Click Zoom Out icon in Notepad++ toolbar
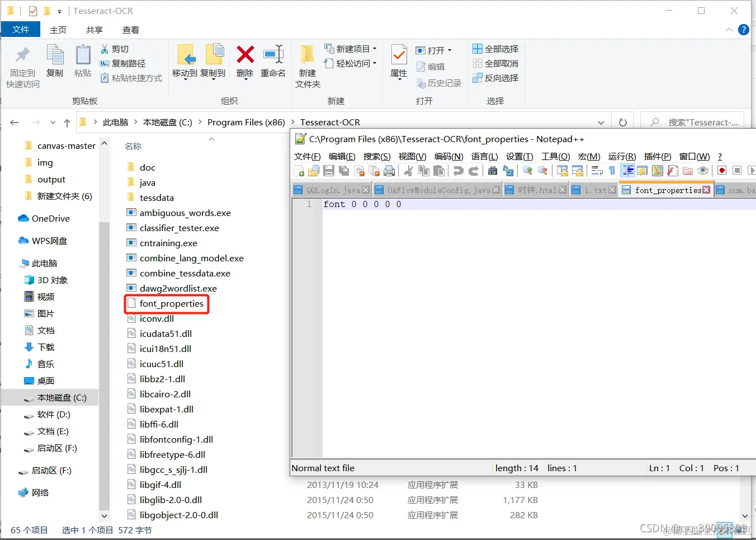Image resolution: width=756 pixels, height=540 pixels. 542,171
